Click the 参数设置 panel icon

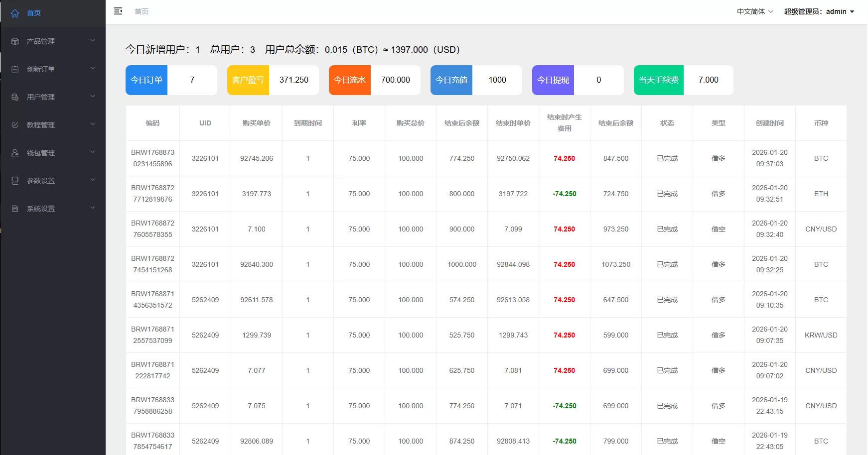coord(14,180)
